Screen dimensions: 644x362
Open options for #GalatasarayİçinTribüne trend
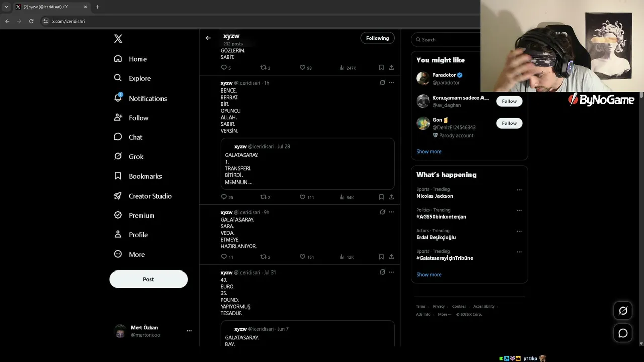[x=519, y=252]
